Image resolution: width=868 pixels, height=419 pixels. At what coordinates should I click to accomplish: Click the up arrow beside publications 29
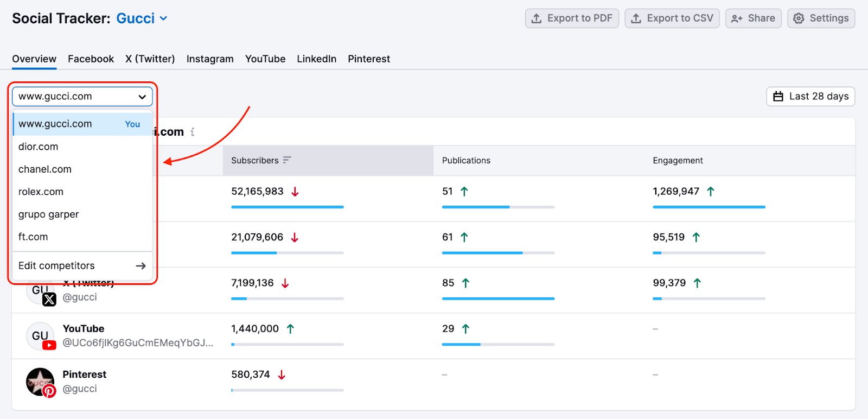point(465,329)
